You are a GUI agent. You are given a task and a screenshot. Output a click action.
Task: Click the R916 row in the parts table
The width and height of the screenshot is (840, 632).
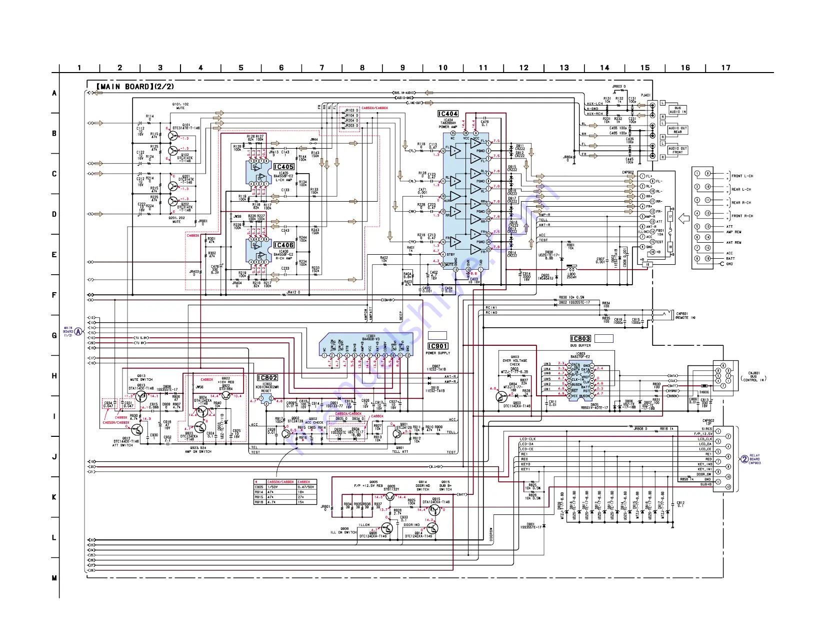point(285,502)
